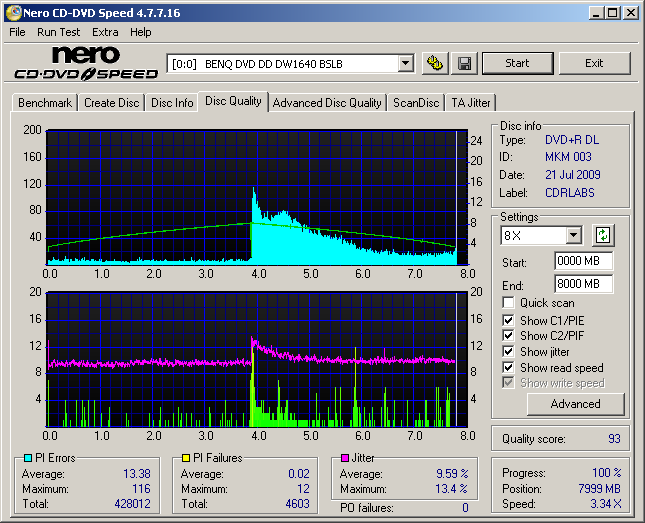The height and width of the screenshot is (523, 645).
Task: Open the Help menu
Action: (141, 32)
